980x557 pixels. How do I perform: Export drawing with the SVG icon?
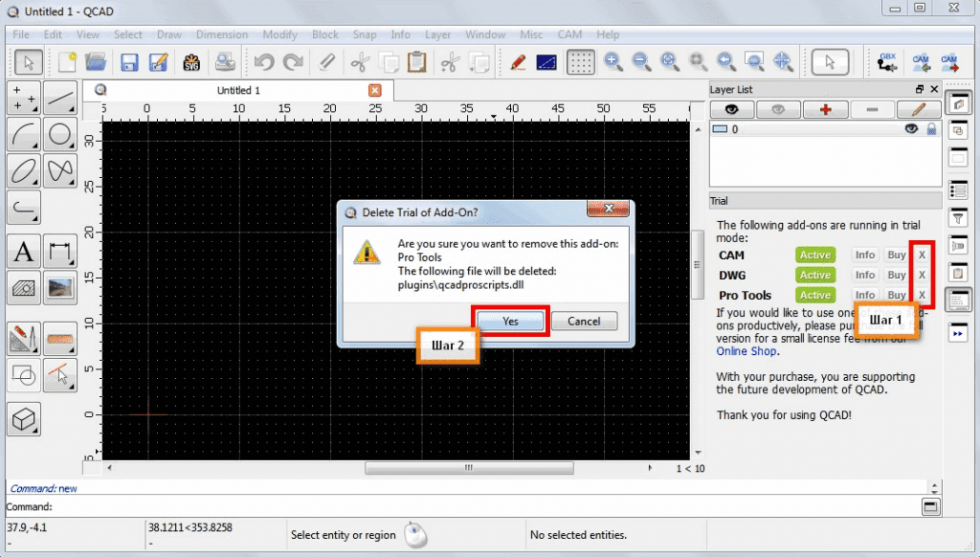coord(191,62)
